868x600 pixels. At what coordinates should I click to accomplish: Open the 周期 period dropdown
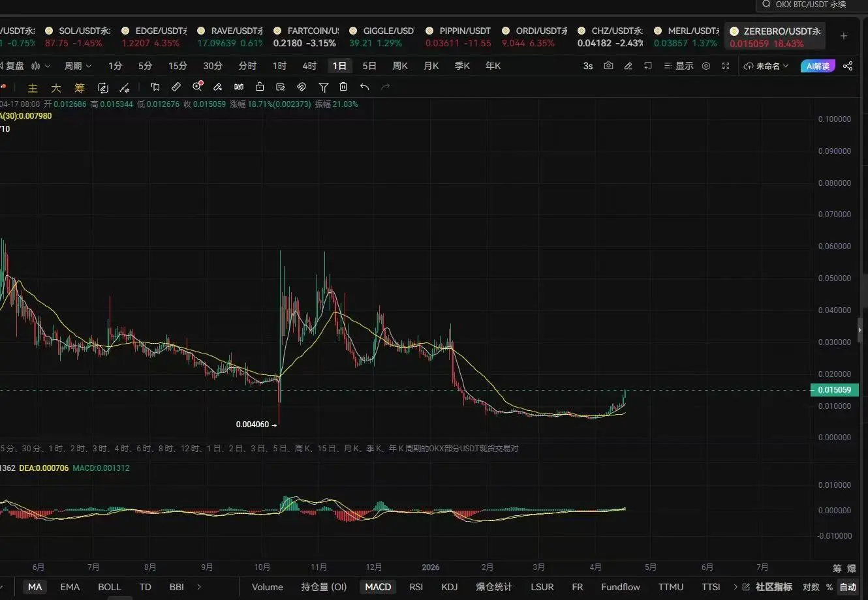tap(78, 66)
